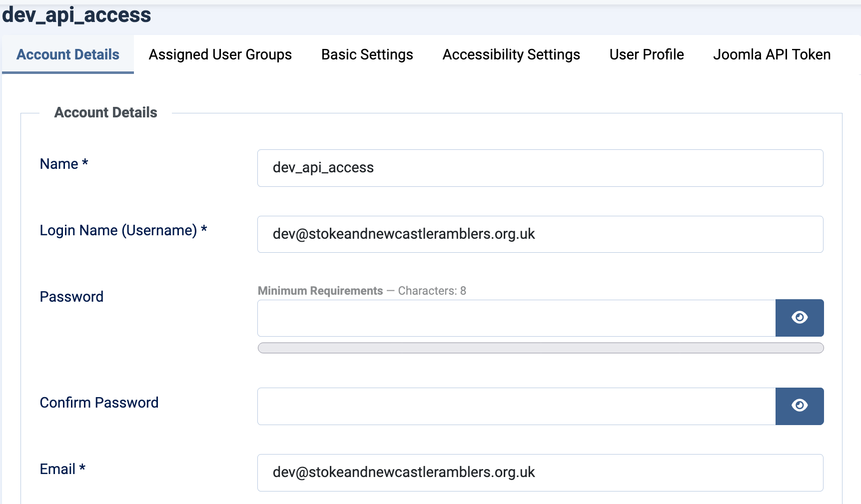Open the Joomla API Token tab
The width and height of the screenshot is (861, 504).
pos(772,54)
